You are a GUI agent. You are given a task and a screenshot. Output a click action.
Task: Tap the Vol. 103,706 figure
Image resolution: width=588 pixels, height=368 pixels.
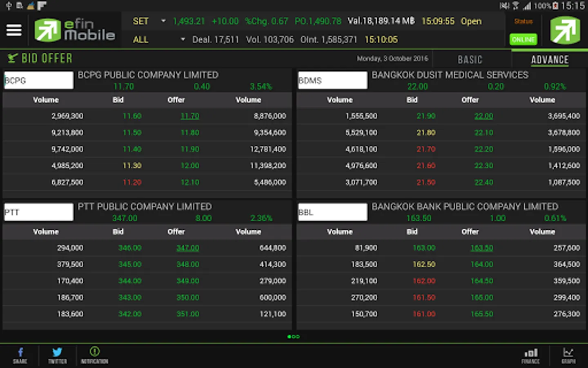click(x=269, y=40)
